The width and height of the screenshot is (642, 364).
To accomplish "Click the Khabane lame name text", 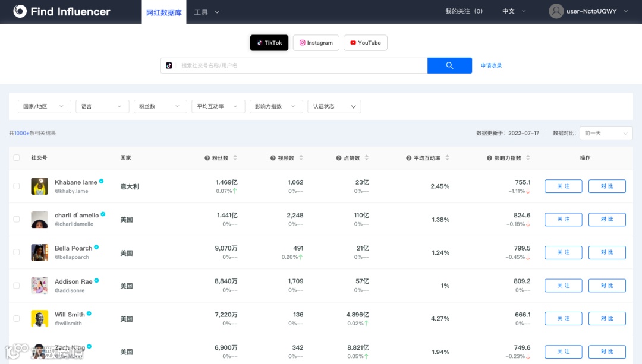I will click(x=76, y=182).
